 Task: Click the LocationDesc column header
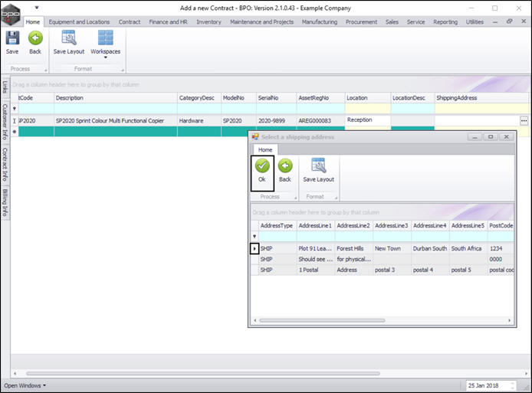(412, 97)
